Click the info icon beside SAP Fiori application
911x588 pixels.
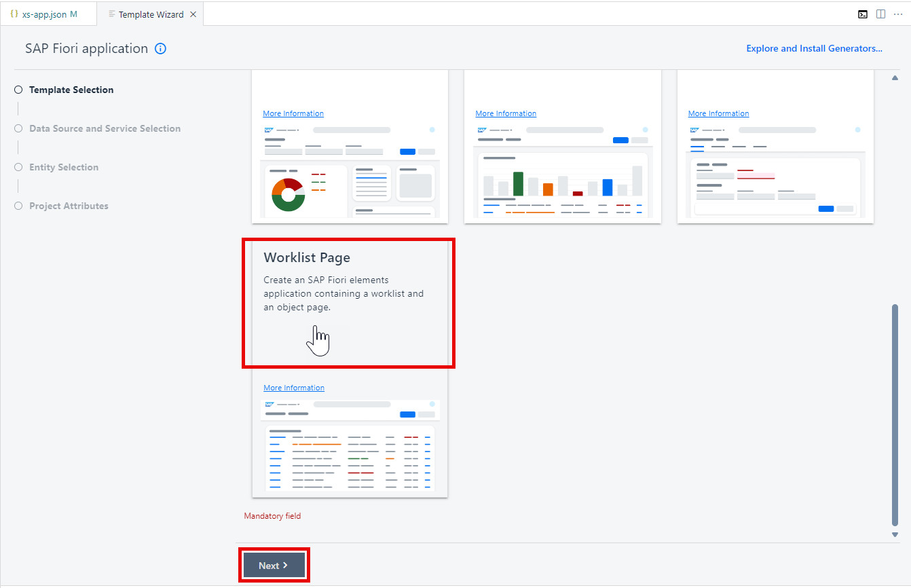click(160, 49)
